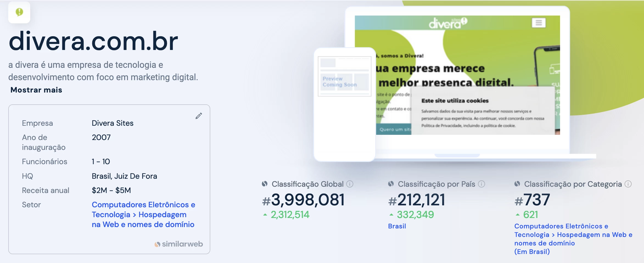Image resolution: width=644 pixels, height=263 pixels.
Task: Click Similarweb icon beside Classificação Global
Action: 265,184
